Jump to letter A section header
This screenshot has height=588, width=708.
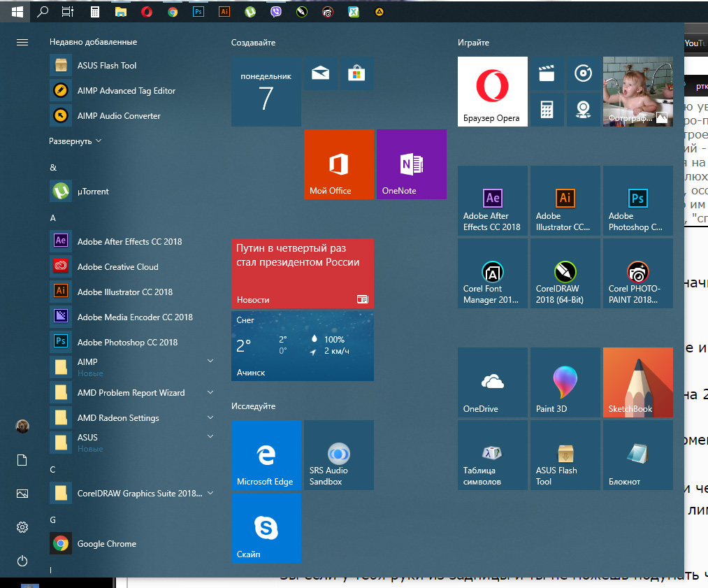tap(53, 217)
